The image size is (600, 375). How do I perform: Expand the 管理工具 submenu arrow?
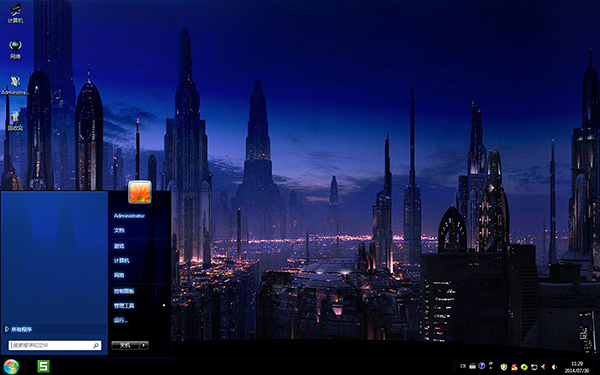(x=164, y=305)
